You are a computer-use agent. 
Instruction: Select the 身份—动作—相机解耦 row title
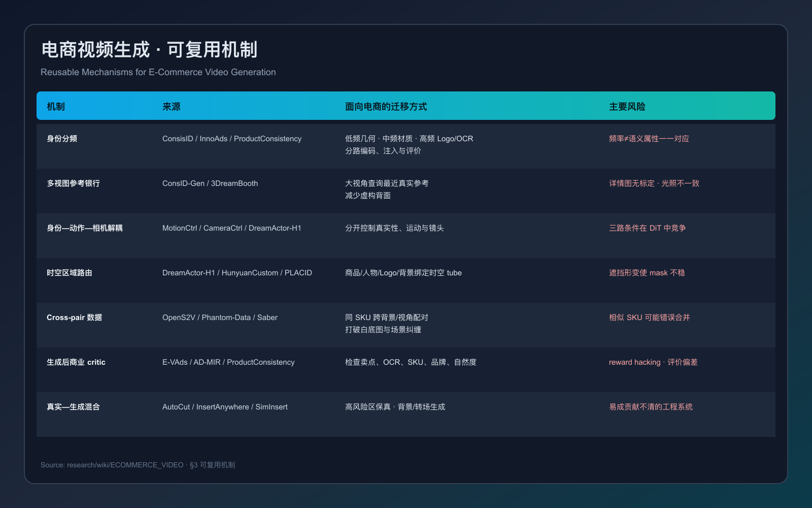pyautogui.click(x=85, y=228)
